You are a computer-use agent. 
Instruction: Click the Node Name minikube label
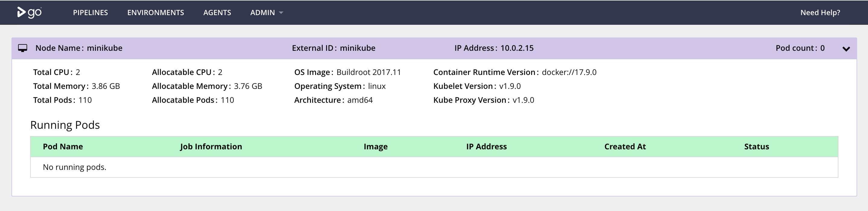click(x=79, y=48)
